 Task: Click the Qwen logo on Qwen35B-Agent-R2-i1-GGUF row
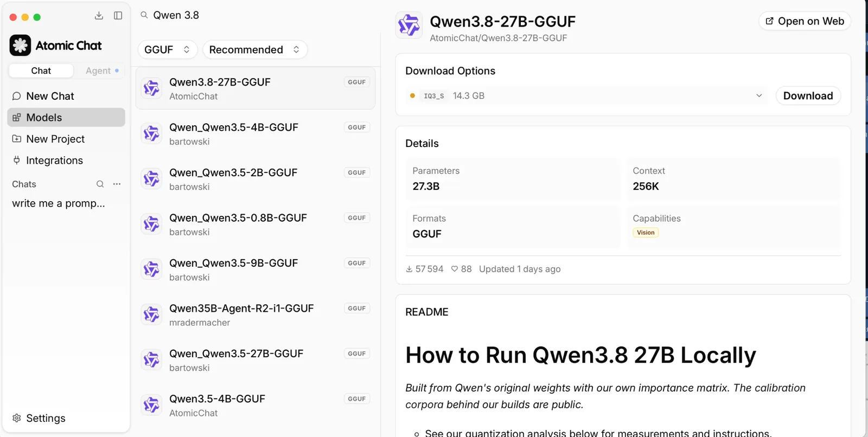(x=151, y=314)
